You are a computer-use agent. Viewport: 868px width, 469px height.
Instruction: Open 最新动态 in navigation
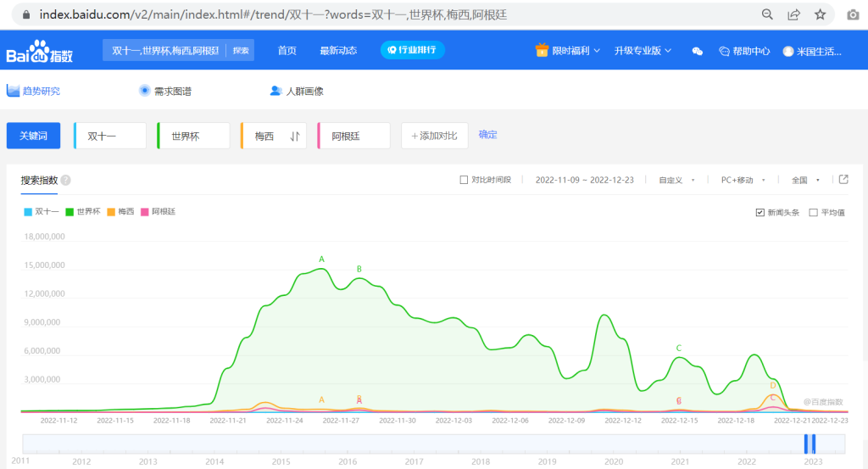[338, 50]
